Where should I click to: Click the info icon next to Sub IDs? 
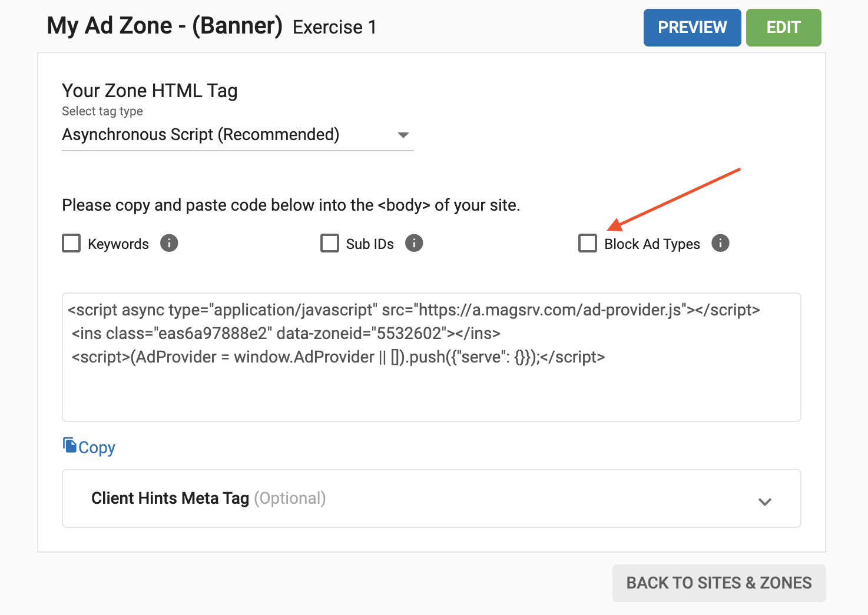(414, 243)
